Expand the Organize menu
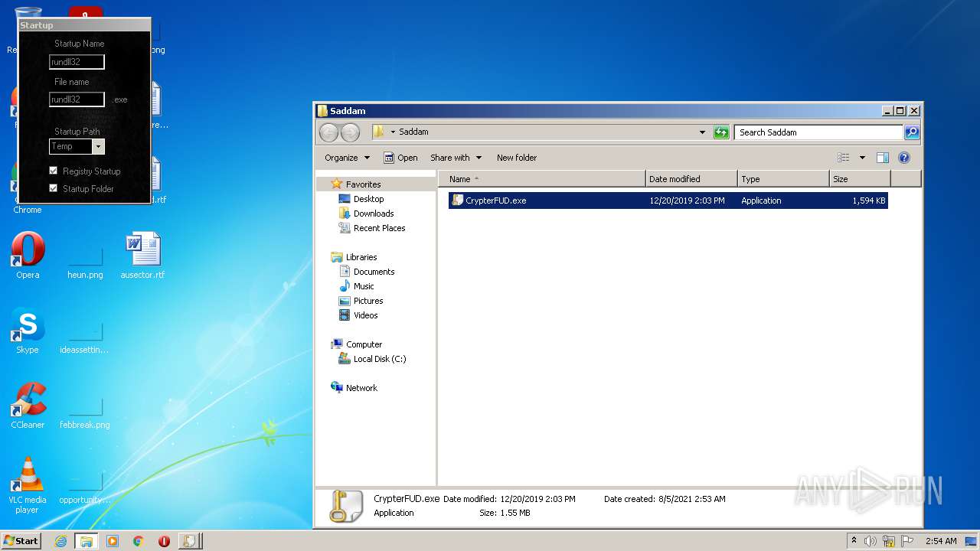 click(x=347, y=158)
